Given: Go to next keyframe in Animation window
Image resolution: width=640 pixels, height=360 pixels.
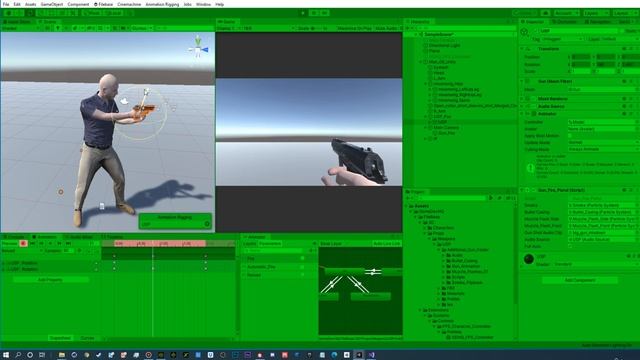Looking at the screenshot, I should (x=59, y=243).
